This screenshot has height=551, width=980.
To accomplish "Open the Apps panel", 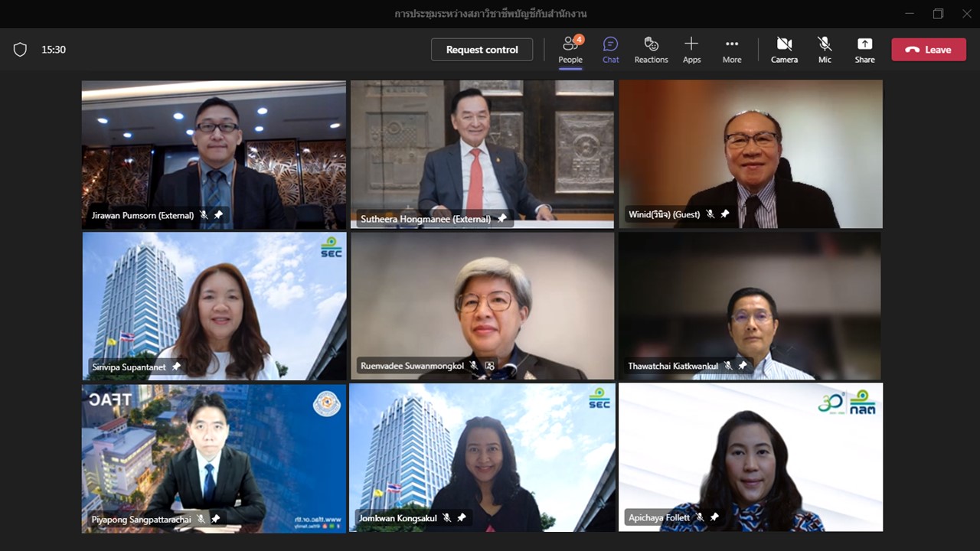I will tap(691, 50).
